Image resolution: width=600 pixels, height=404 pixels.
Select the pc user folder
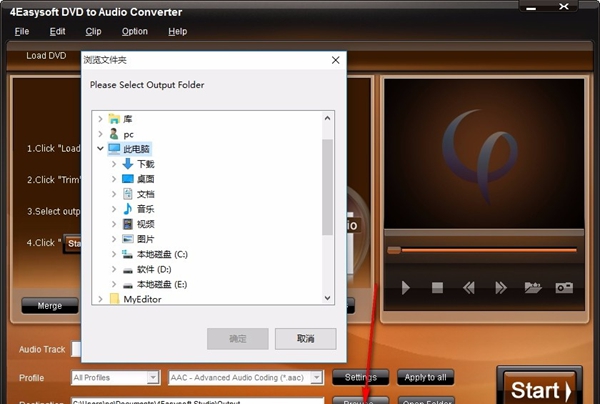[x=128, y=134]
